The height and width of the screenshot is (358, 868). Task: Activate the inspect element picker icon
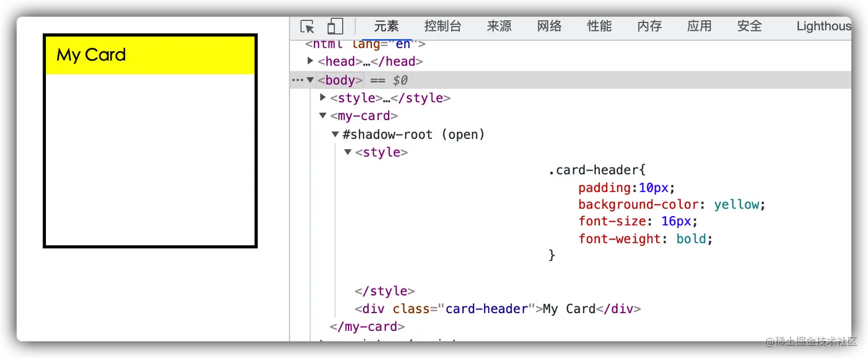307,26
